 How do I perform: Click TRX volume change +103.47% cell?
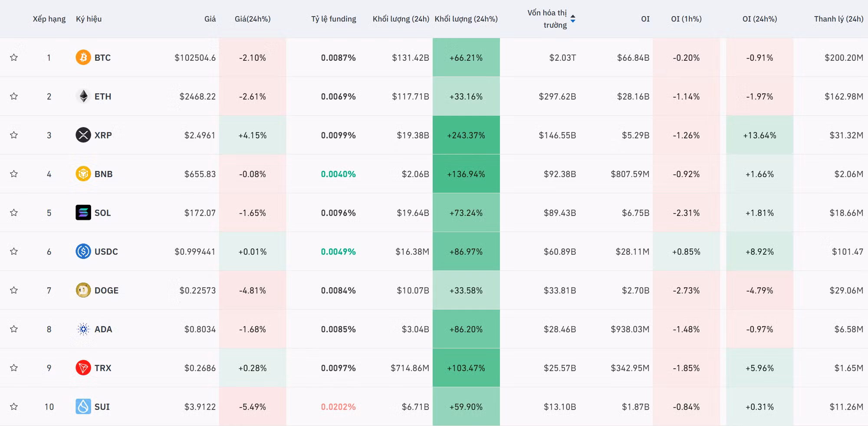[x=466, y=368]
